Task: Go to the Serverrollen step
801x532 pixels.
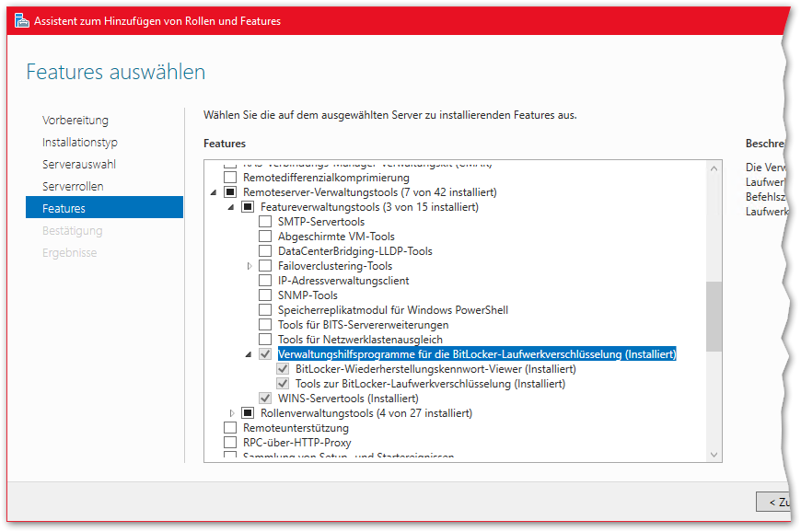Action: (73, 186)
